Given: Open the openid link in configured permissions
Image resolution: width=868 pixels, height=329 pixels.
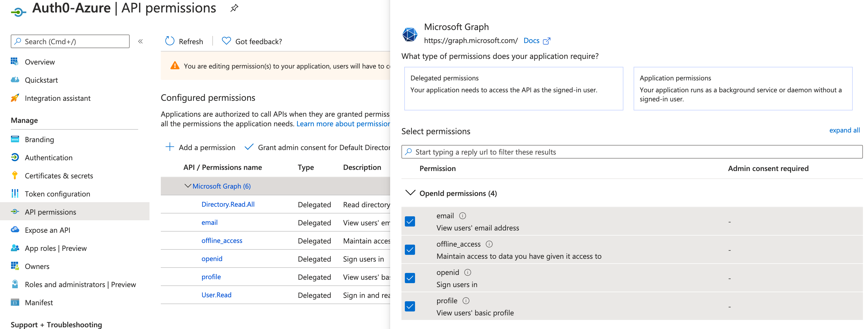Looking at the screenshot, I should click(211, 258).
